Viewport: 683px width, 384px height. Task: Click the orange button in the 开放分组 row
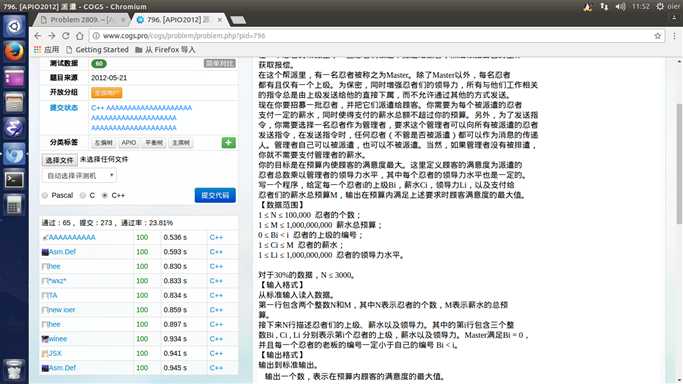click(x=106, y=93)
